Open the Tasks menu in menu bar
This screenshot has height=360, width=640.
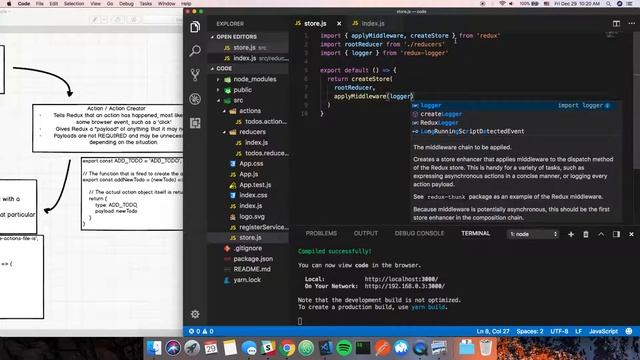point(146,4)
